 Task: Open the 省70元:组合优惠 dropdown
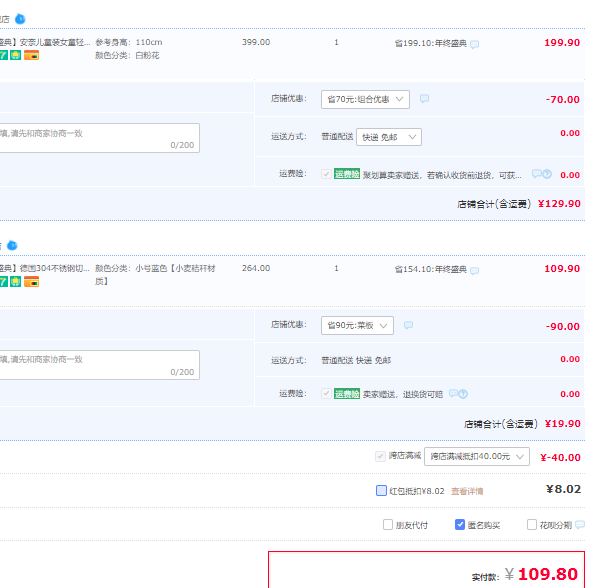(365, 99)
